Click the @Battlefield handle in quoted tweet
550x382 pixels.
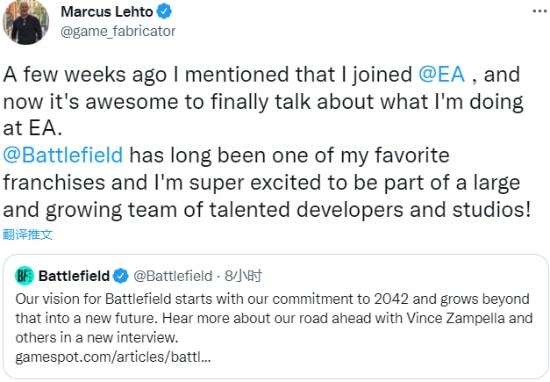point(173,276)
